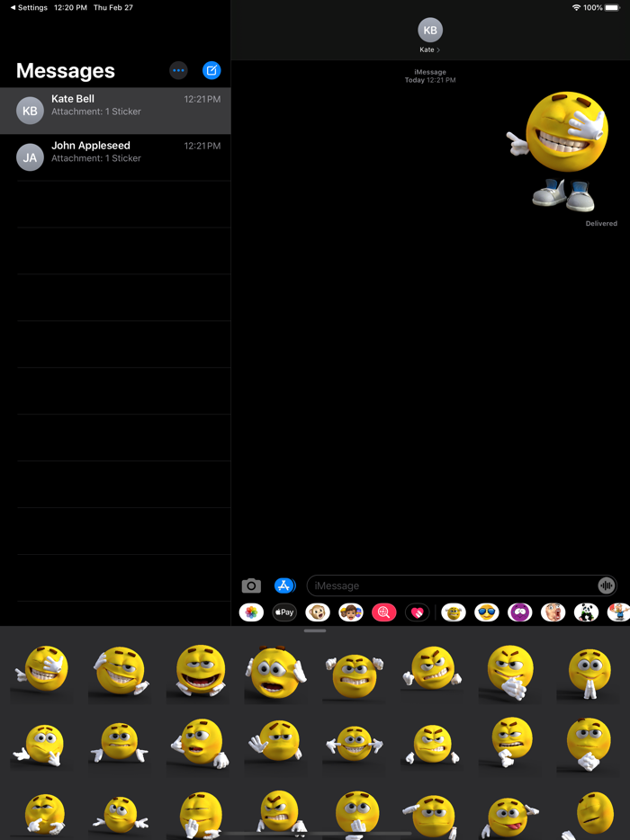Send the scowling fist-under-chin sticker
Image resolution: width=630 pixels, height=840 pixels.
pos(510,744)
